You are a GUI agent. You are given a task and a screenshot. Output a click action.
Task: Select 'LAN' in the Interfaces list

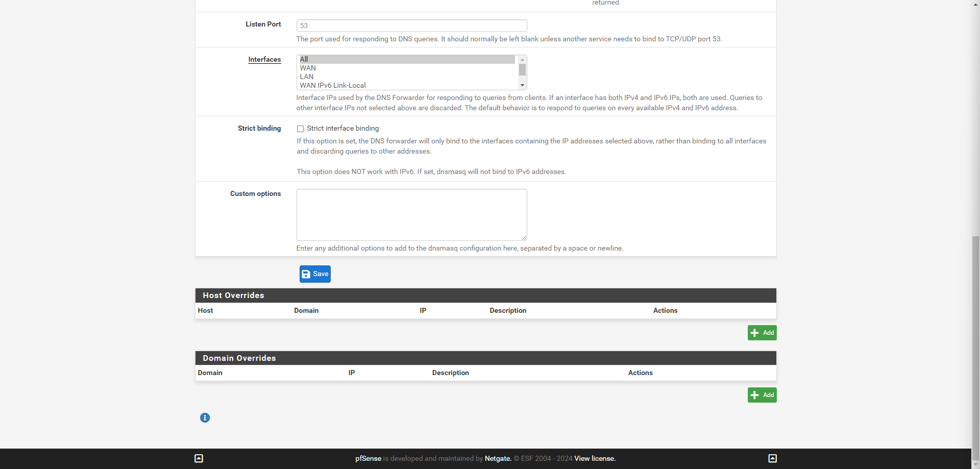407,77
